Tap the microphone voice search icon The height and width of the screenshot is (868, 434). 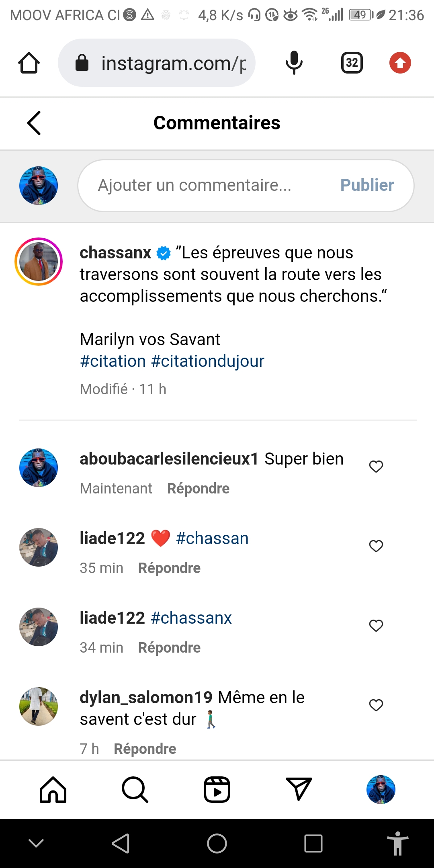[x=294, y=63]
